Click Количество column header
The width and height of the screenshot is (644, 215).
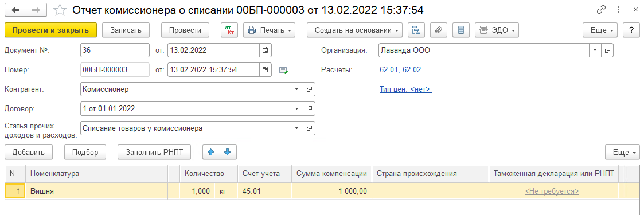pyautogui.click(x=209, y=174)
